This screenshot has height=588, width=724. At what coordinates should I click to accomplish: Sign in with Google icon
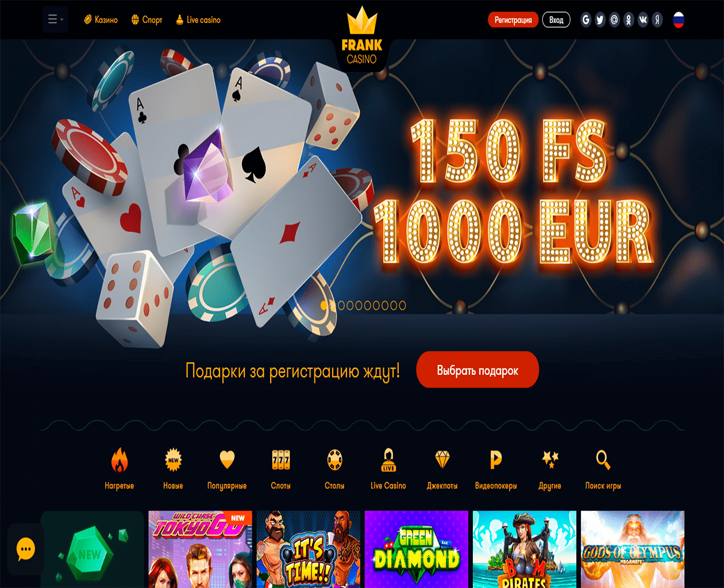[586, 20]
